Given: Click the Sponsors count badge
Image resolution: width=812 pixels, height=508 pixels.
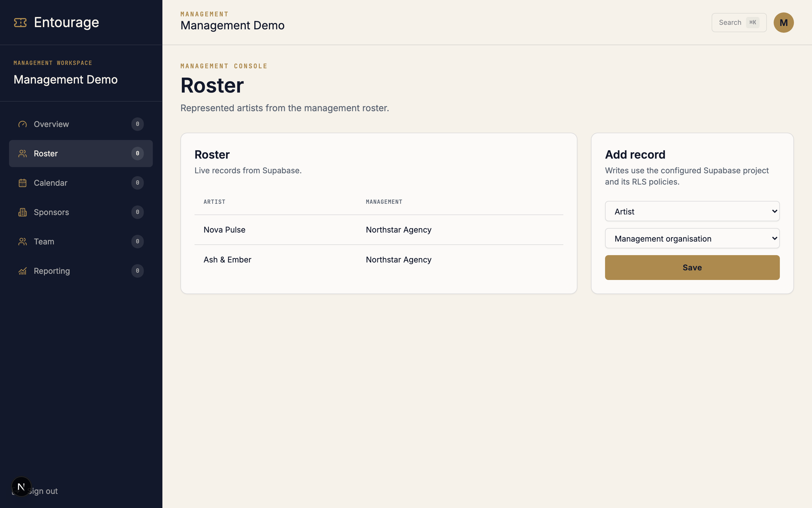Looking at the screenshot, I should click(x=138, y=212).
